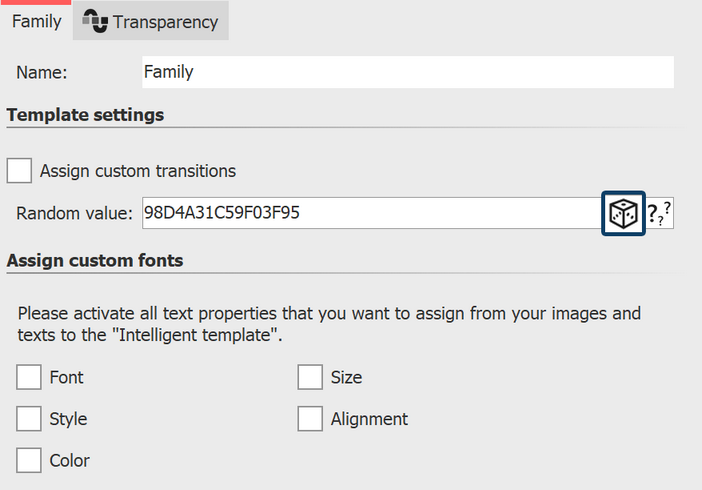
Task: Focus the Random value text field
Action: coord(370,213)
